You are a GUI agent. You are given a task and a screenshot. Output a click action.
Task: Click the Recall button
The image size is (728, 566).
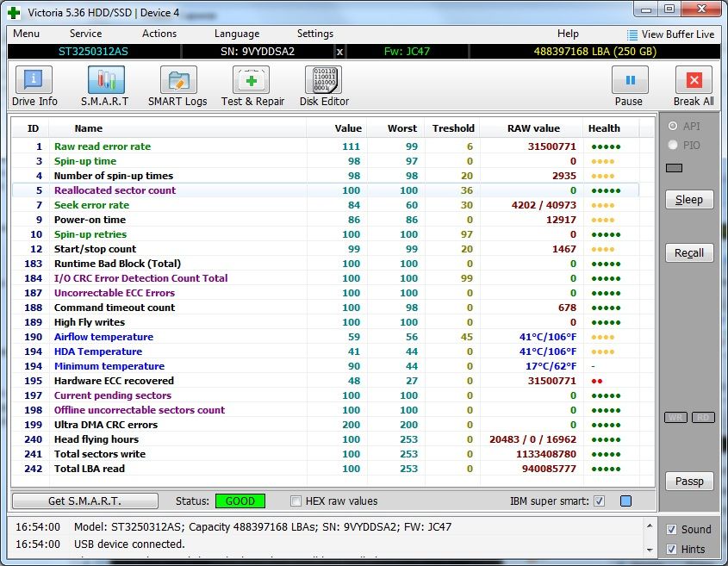click(689, 253)
